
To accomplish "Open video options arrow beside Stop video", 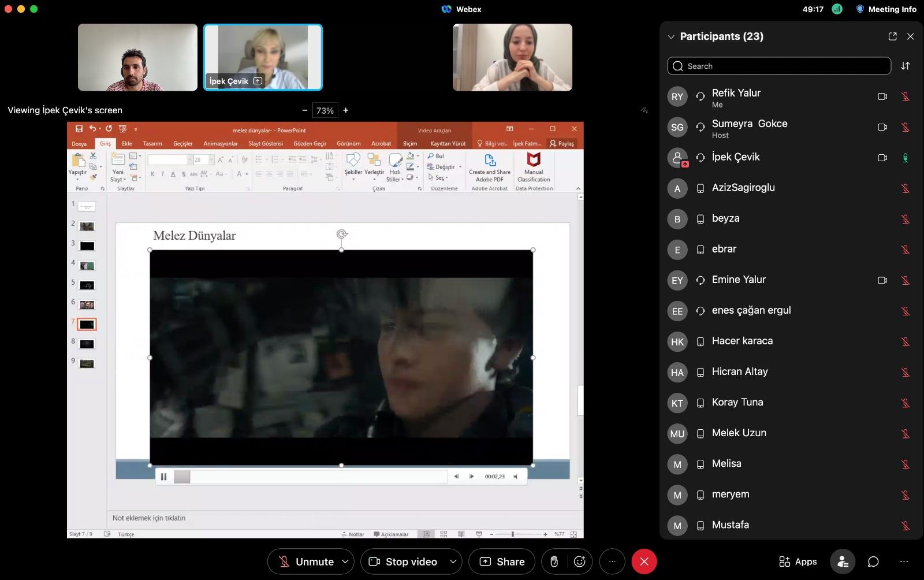I will coord(453,562).
